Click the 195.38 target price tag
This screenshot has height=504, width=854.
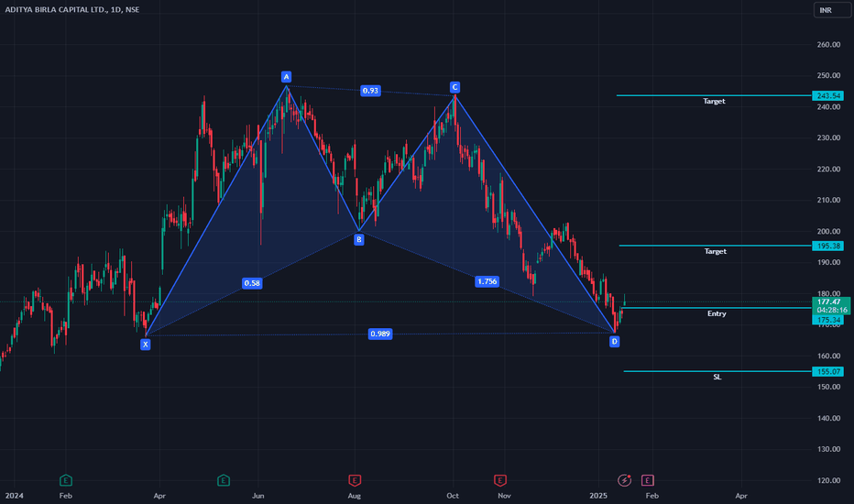click(826, 246)
